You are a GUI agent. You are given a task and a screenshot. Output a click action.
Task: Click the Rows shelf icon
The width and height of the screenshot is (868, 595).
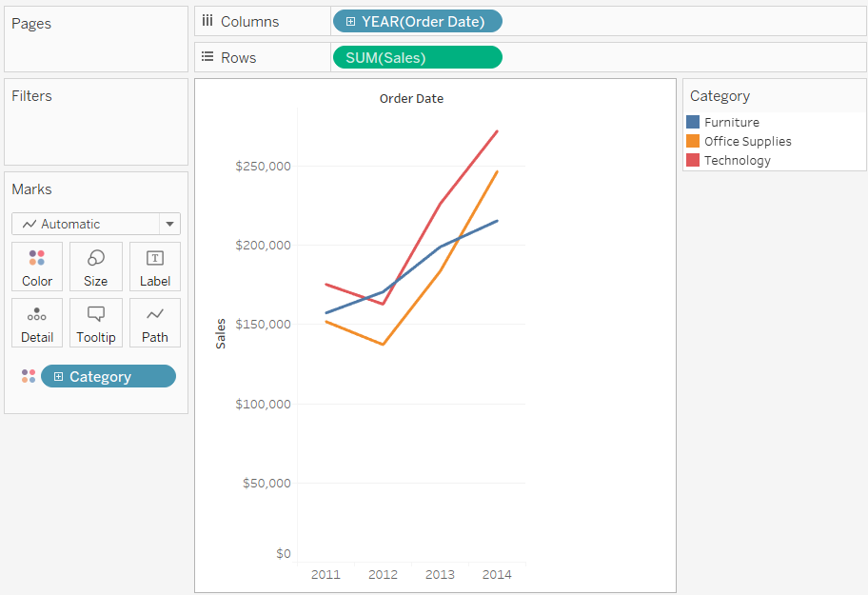[207, 57]
